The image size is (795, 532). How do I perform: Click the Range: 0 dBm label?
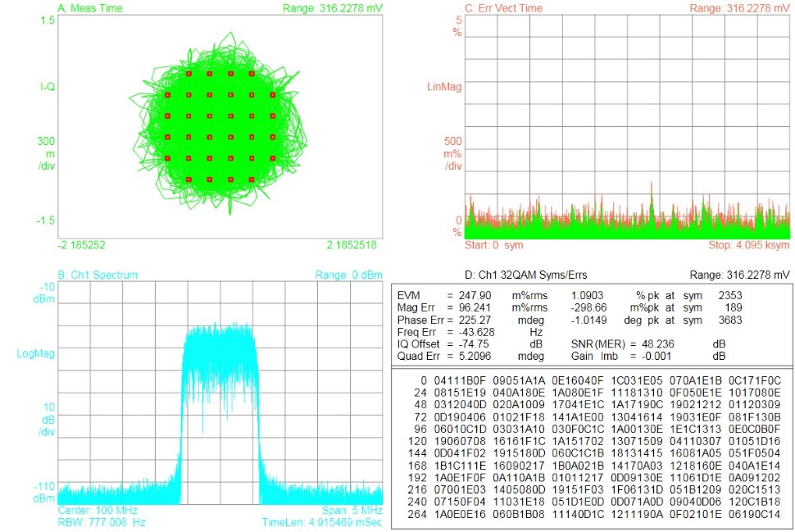(349, 275)
